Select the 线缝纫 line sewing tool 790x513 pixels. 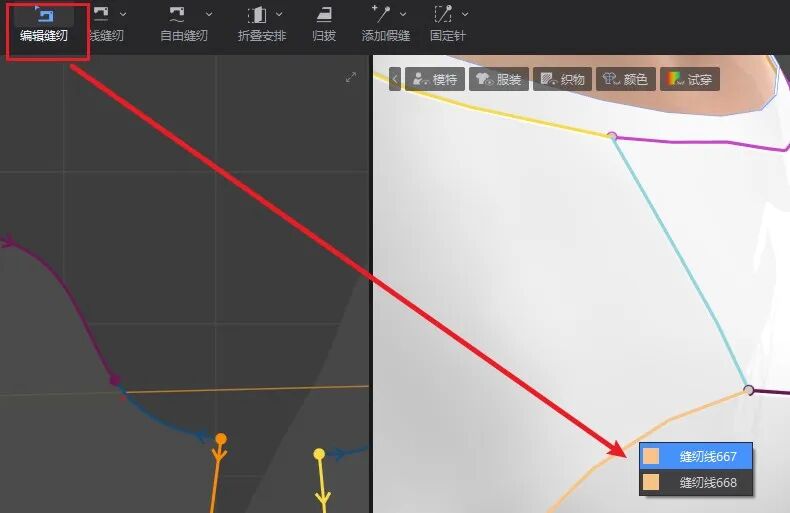(x=106, y=25)
